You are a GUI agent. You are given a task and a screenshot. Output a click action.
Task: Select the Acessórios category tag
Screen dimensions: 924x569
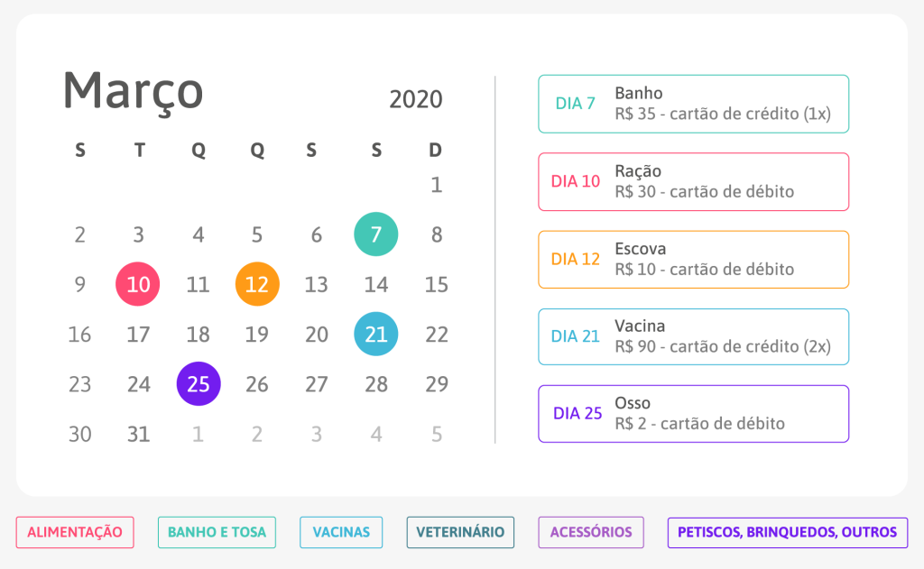pyautogui.click(x=591, y=532)
